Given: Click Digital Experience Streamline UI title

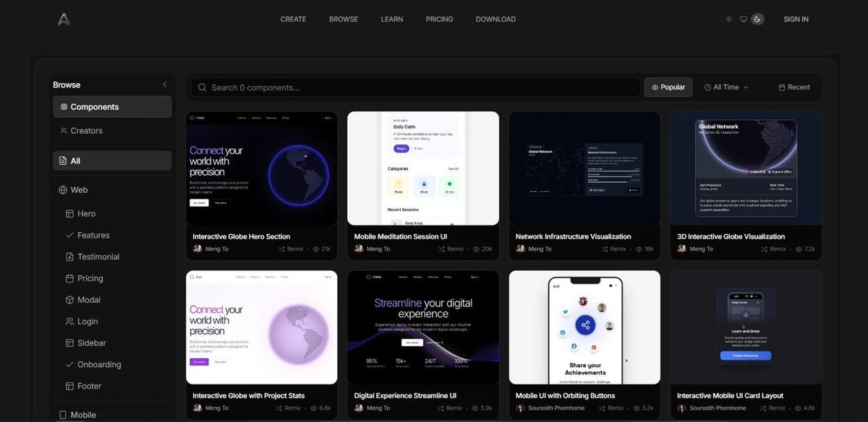Looking at the screenshot, I should tap(405, 396).
